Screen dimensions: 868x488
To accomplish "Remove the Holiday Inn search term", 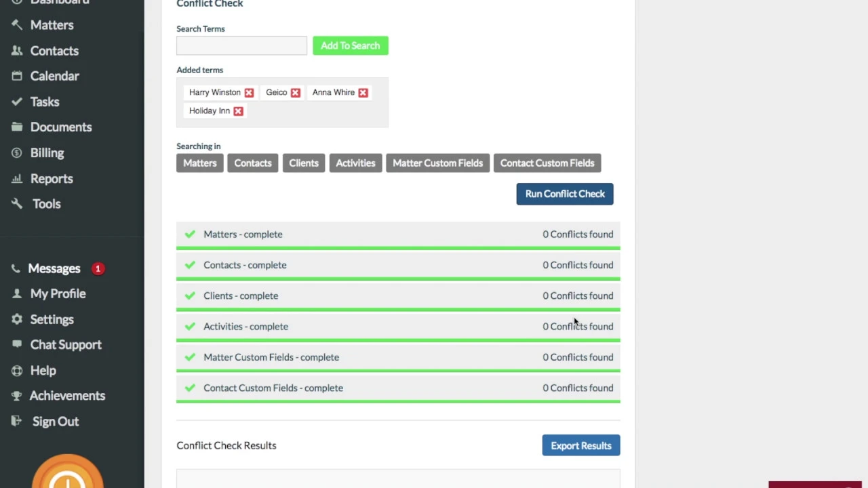I will click(238, 110).
